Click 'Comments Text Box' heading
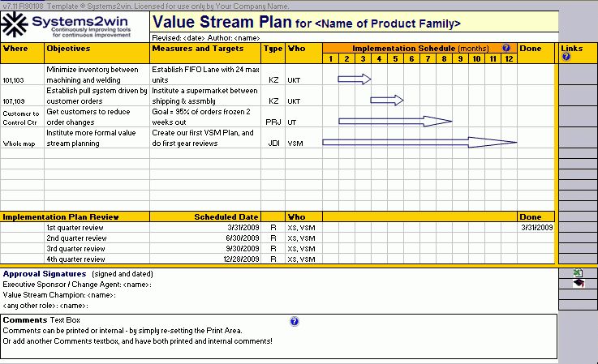 41,319
